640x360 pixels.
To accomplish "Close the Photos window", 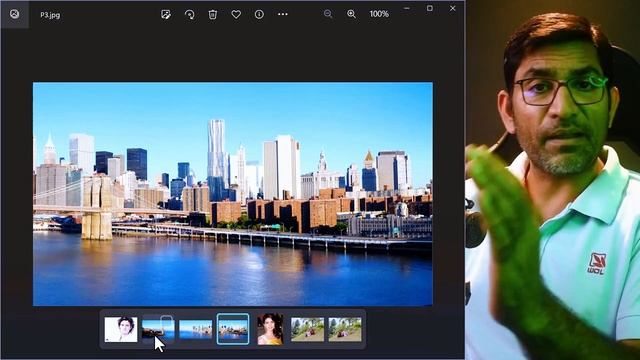I will [453, 9].
